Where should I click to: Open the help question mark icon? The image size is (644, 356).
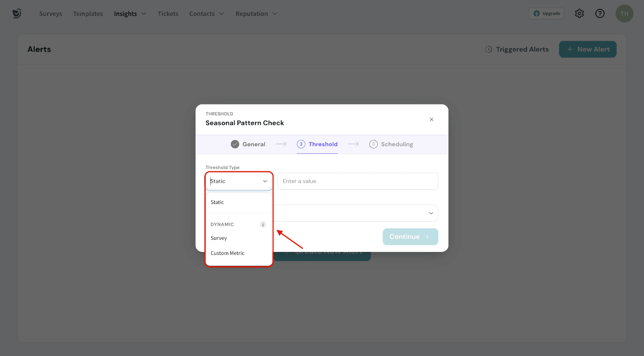[x=600, y=14]
